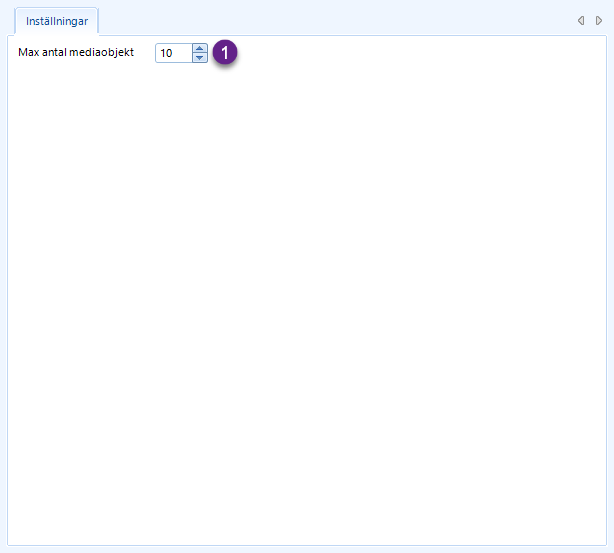The image size is (614, 553).
Task: Click the value 10 in the spinner box
Action: (x=166, y=53)
